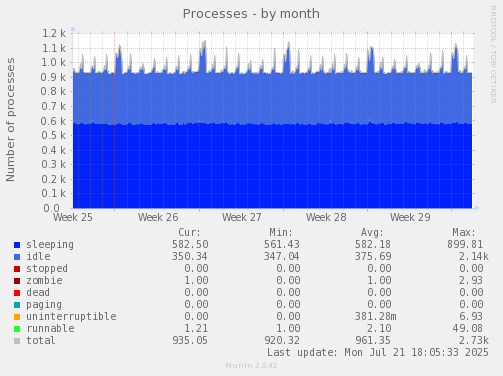Click sleeping average value 582.18
The width and height of the screenshot is (503, 376).
(373, 244)
